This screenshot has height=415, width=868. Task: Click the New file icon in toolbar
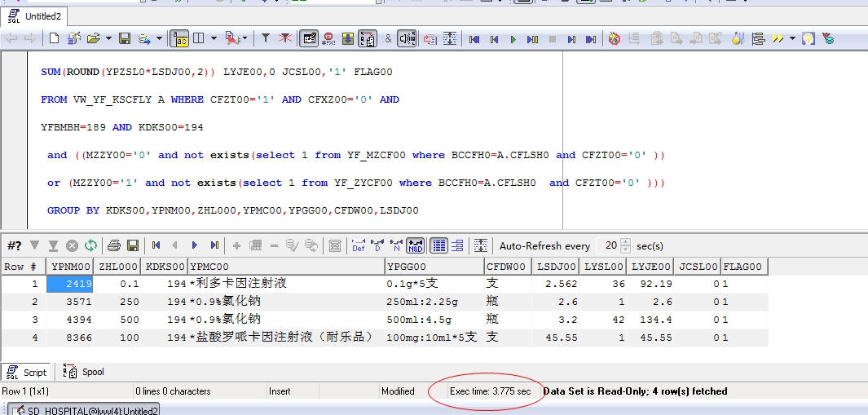(55, 39)
